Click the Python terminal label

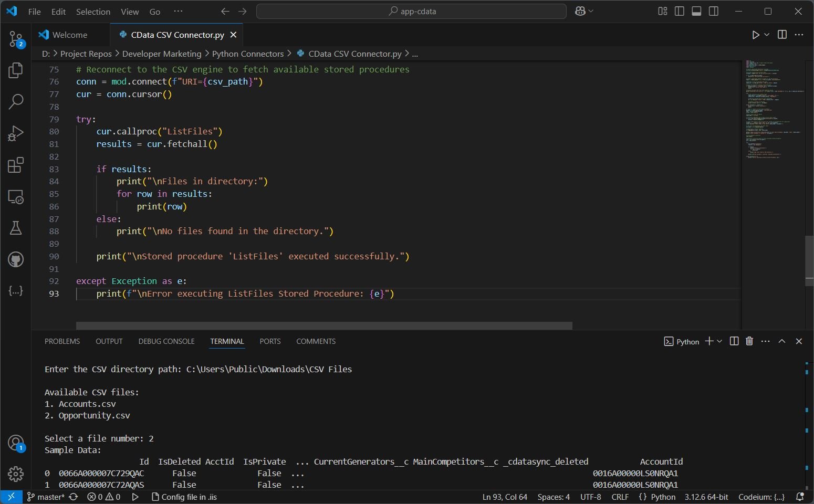(682, 342)
